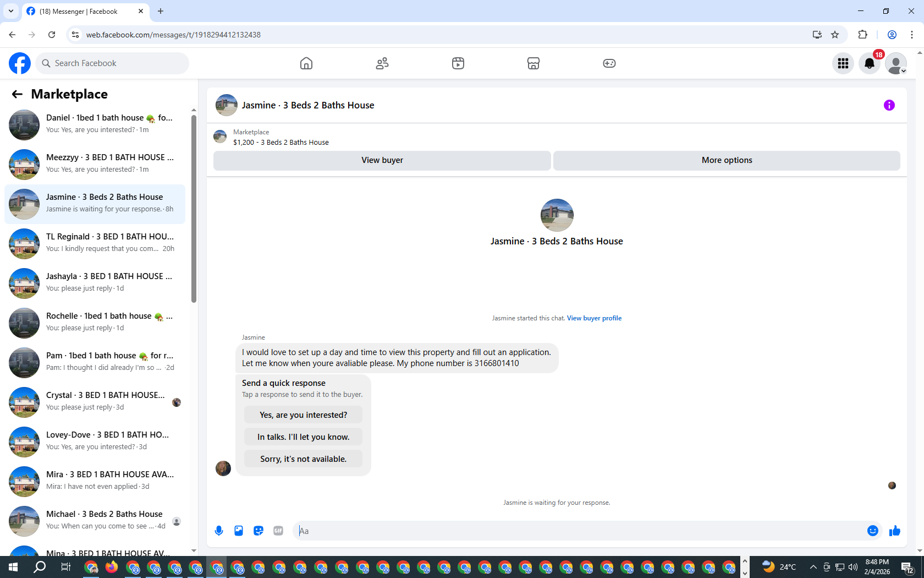This screenshot has width=924, height=578.
Task: Close the Messenger | Facebook tab
Action: coord(141,11)
